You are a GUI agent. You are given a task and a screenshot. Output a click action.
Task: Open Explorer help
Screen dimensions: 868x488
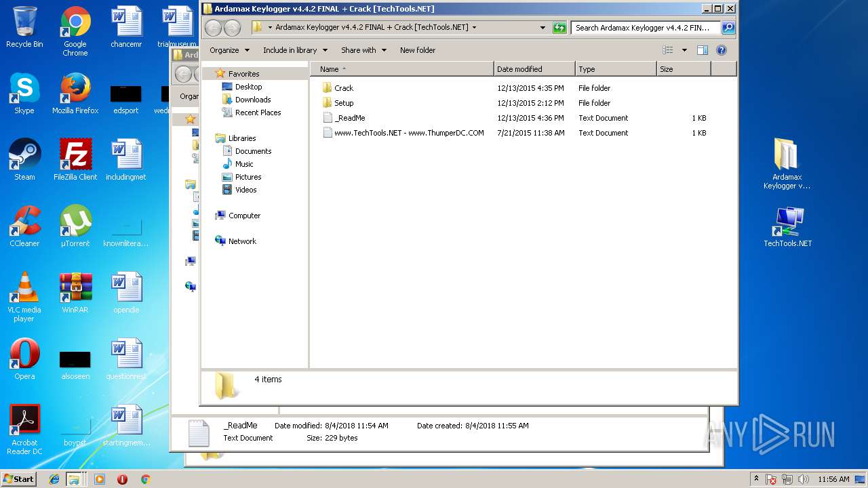pos(722,50)
